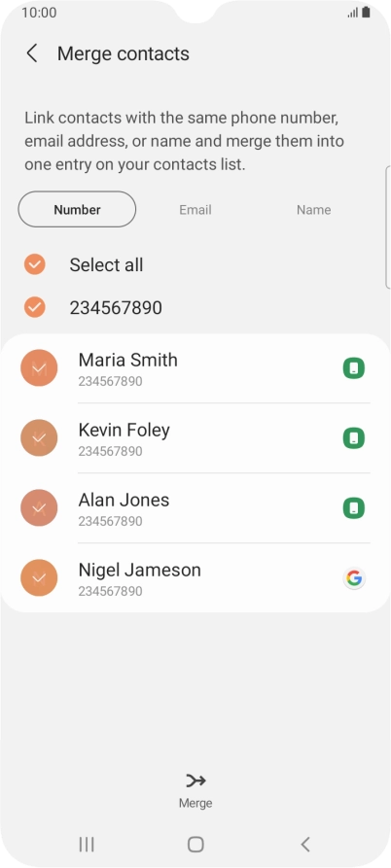
Task: Switch to the Name tab
Action: (x=313, y=210)
